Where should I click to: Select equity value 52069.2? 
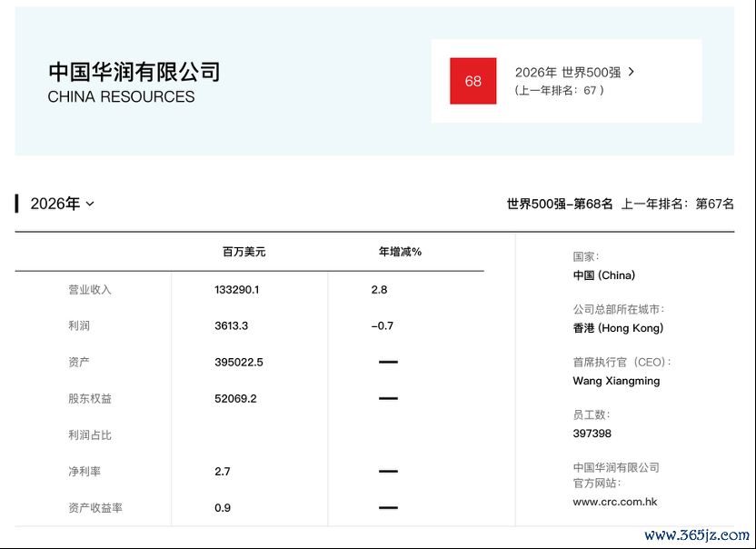point(235,398)
